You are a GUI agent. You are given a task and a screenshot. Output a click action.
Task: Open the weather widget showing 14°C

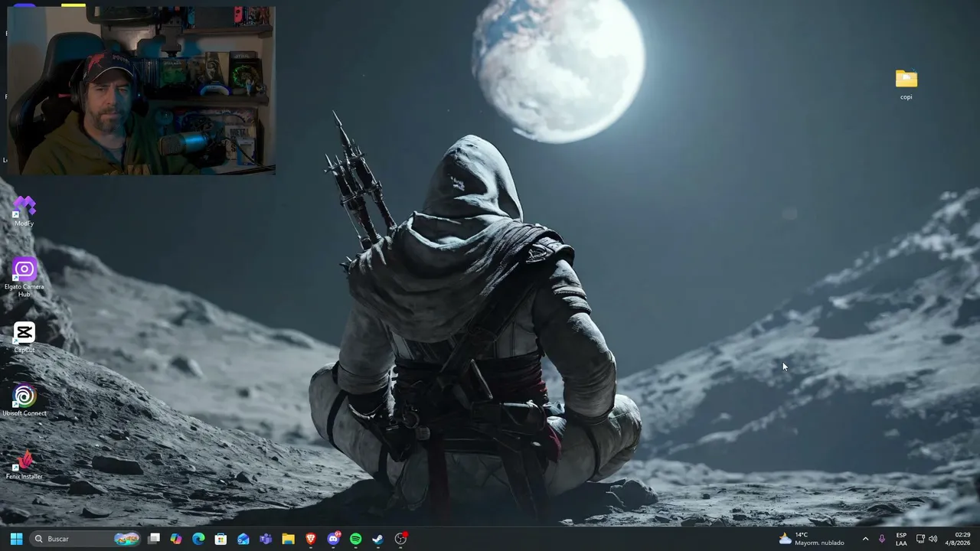pos(812,539)
